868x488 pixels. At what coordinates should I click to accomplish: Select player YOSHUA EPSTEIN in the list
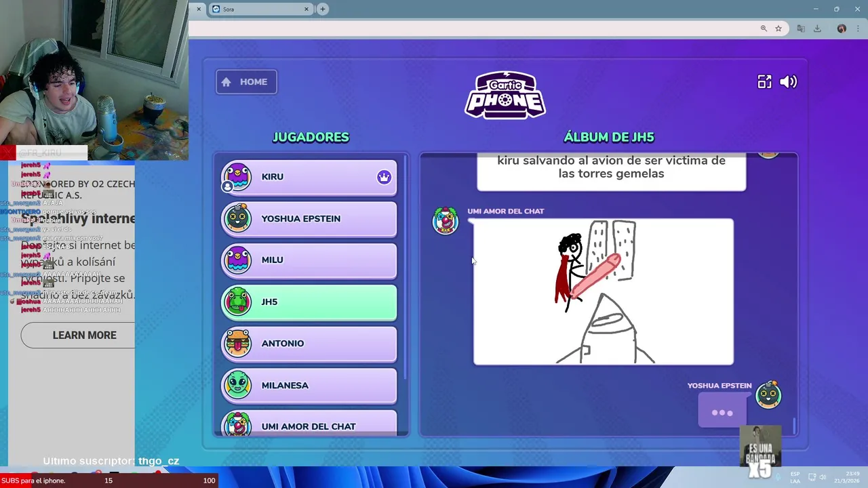(309, 219)
